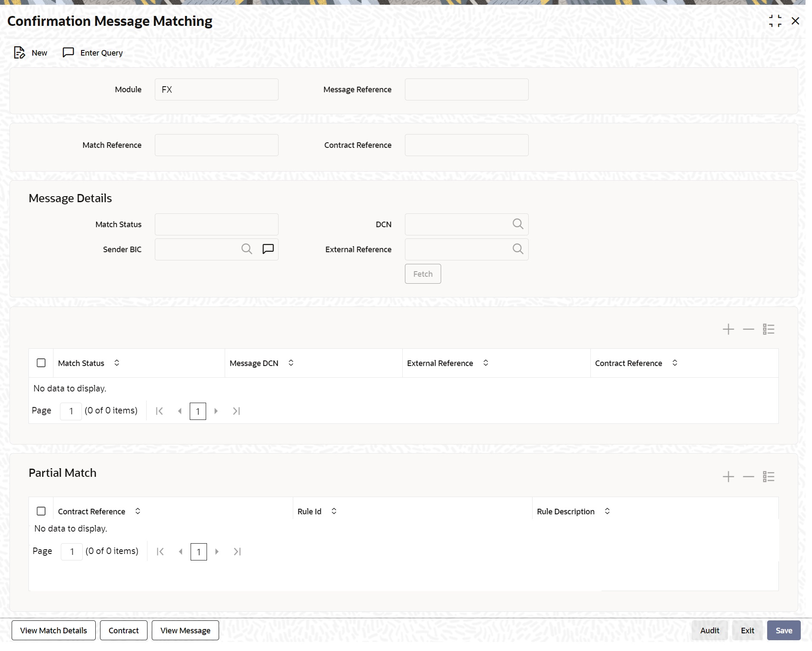Click the Exit button
The image size is (812, 651).
point(747,630)
